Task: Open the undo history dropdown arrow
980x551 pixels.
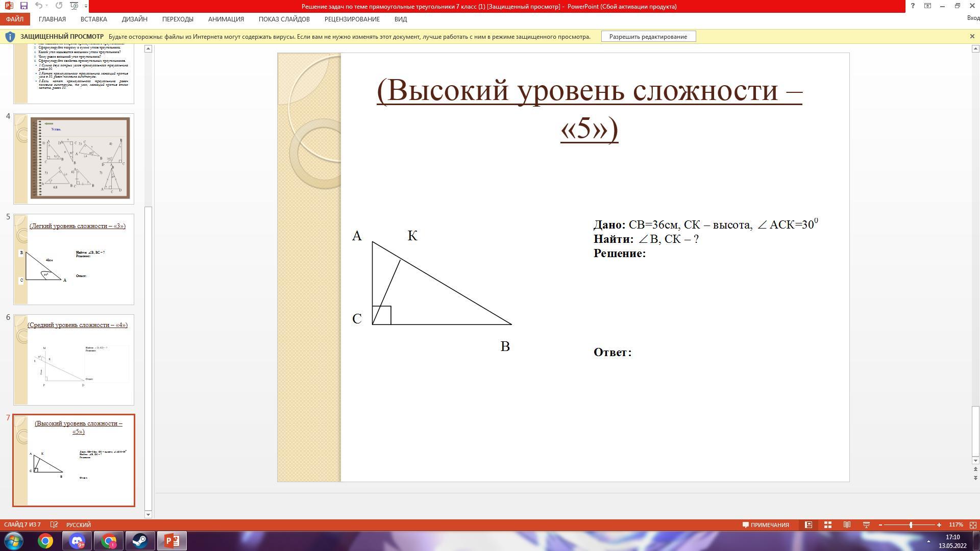Action: point(47,6)
